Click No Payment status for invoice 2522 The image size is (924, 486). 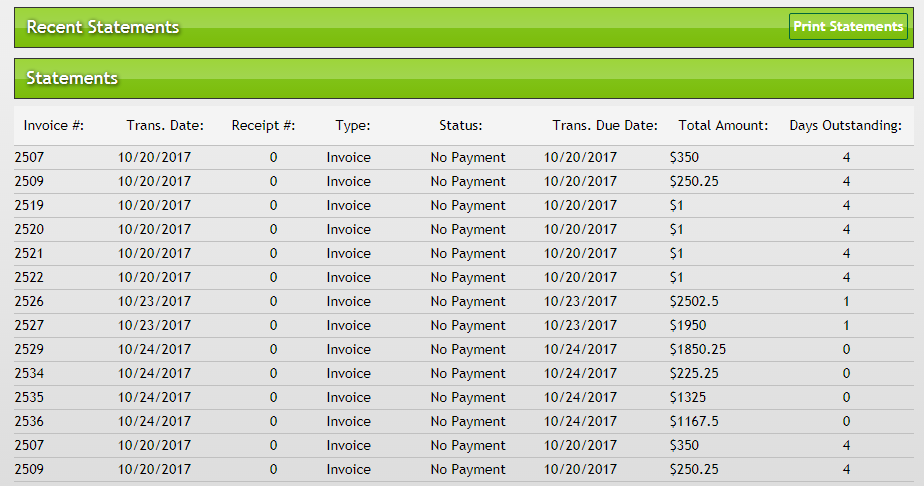click(x=468, y=278)
